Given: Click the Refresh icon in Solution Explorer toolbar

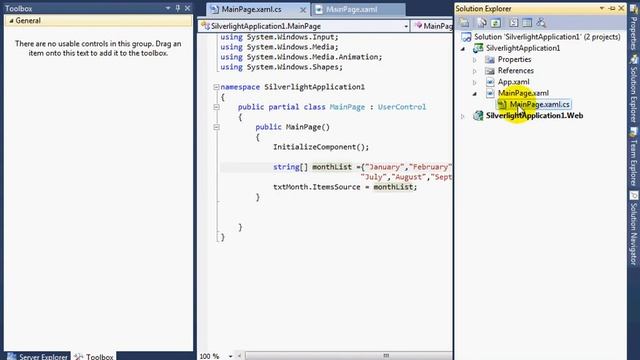Looking at the screenshot, I should 496,22.
